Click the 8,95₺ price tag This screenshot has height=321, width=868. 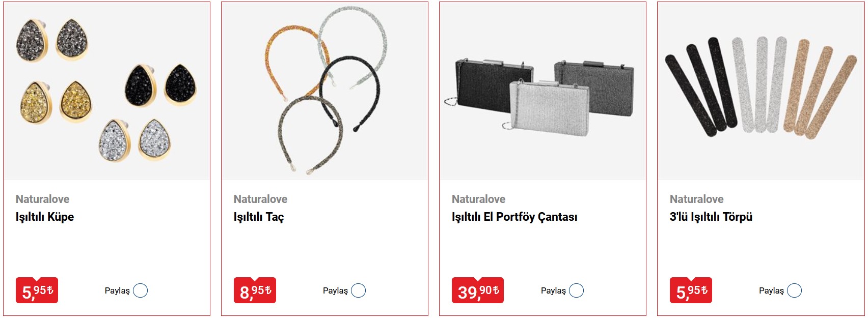255,290
